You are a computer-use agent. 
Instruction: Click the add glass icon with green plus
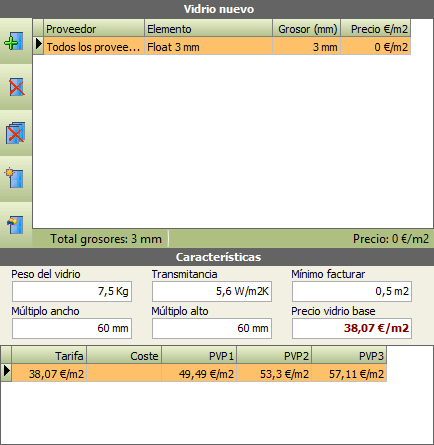coord(15,41)
